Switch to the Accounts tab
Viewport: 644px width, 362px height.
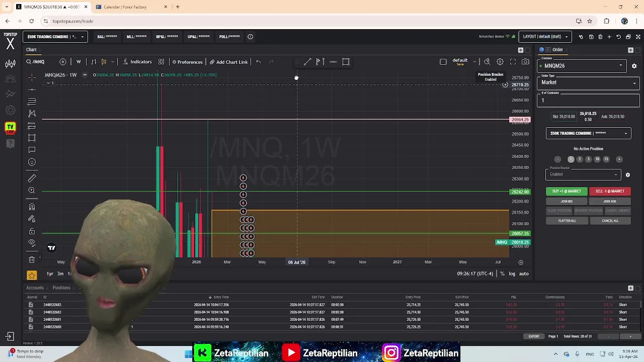35,288
